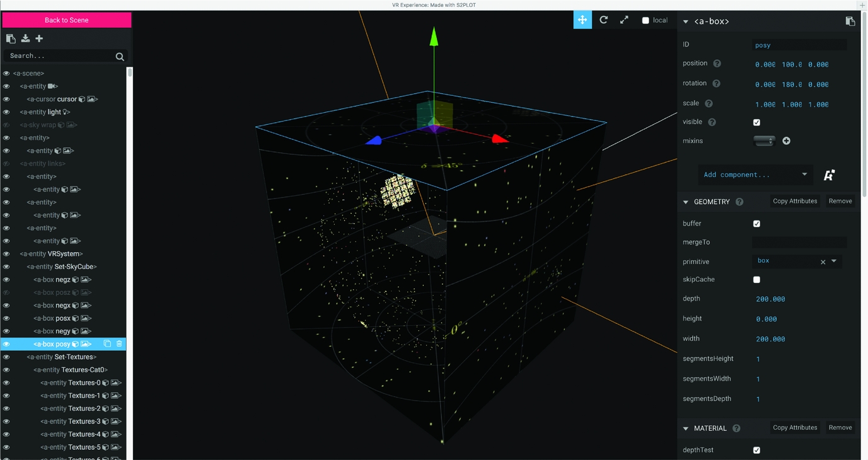Clone the selected posy box entity
868x460 pixels.
point(107,344)
